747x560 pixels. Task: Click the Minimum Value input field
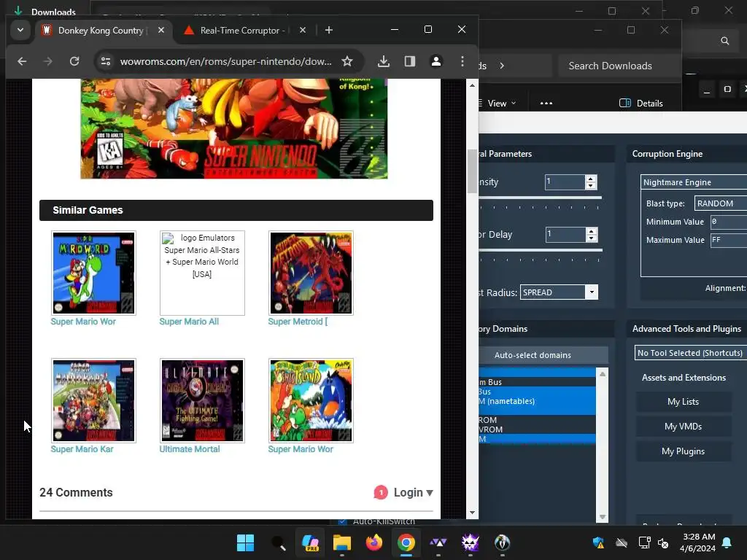coord(729,222)
